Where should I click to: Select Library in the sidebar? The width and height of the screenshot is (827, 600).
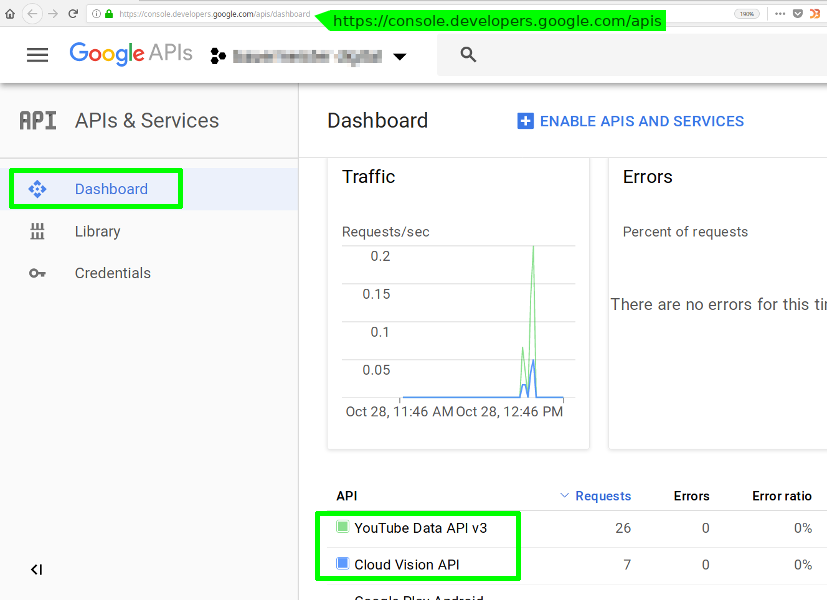click(x=97, y=231)
